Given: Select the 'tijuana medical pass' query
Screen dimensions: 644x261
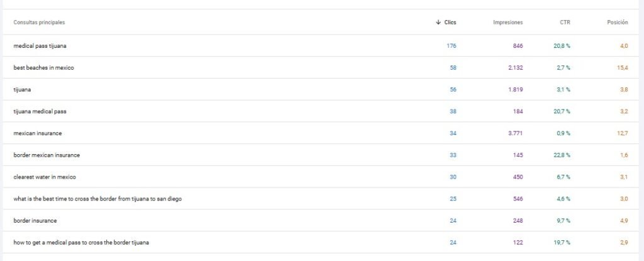Looking at the screenshot, I should (321, 111).
